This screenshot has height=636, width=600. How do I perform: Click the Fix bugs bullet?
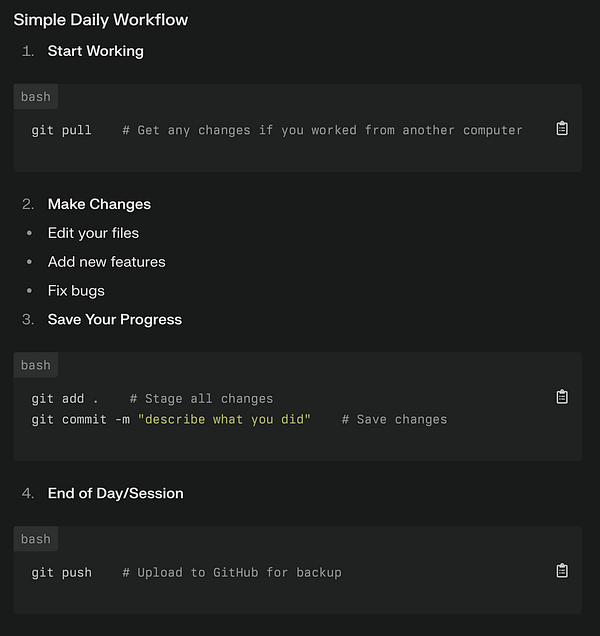coord(76,291)
